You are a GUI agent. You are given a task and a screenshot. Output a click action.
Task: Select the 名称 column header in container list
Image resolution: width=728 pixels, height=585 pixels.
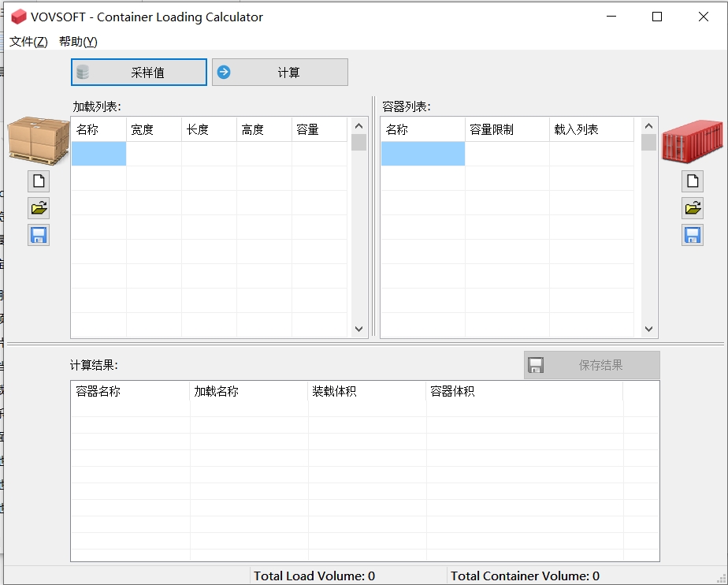point(423,129)
